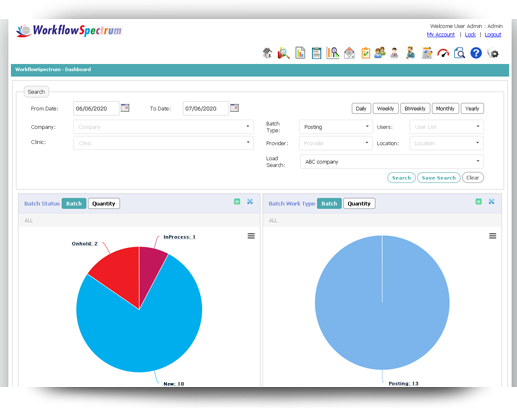The image size is (517, 413).
Task: Maximize the Batch Status panel green icon
Action: pyautogui.click(x=237, y=201)
